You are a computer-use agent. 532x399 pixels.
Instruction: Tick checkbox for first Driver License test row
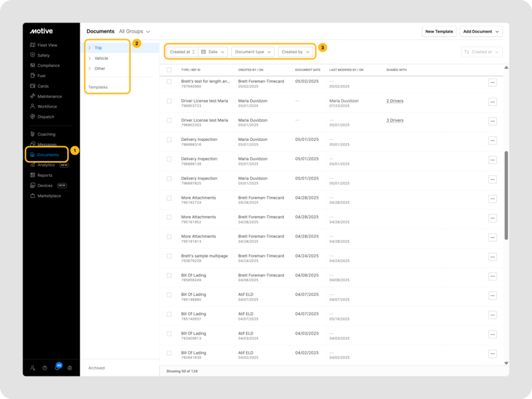coord(169,101)
